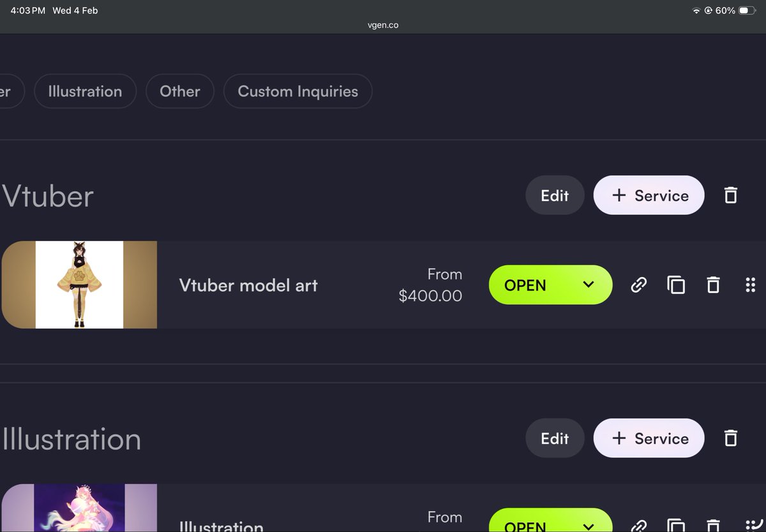Edit the Illustration category

[555, 438]
